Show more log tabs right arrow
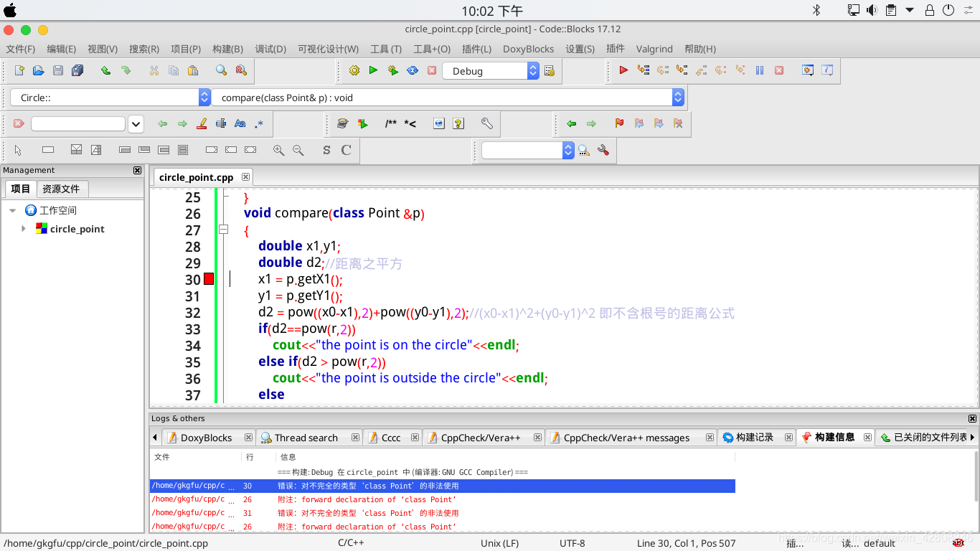This screenshot has width=980, height=551. click(x=972, y=437)
